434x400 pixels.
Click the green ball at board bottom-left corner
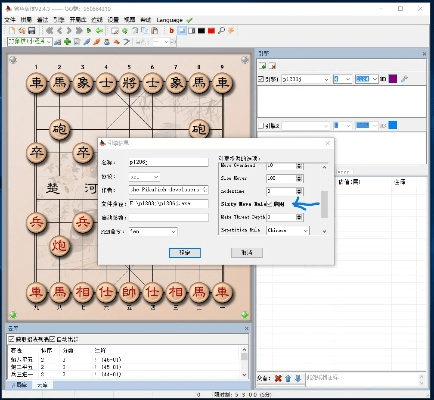click(13, 314)
